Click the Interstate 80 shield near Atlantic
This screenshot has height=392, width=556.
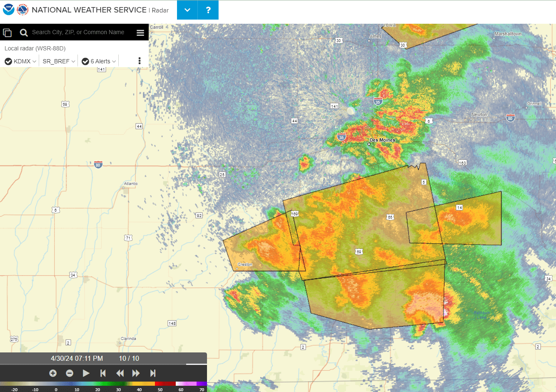click(98, 165)
